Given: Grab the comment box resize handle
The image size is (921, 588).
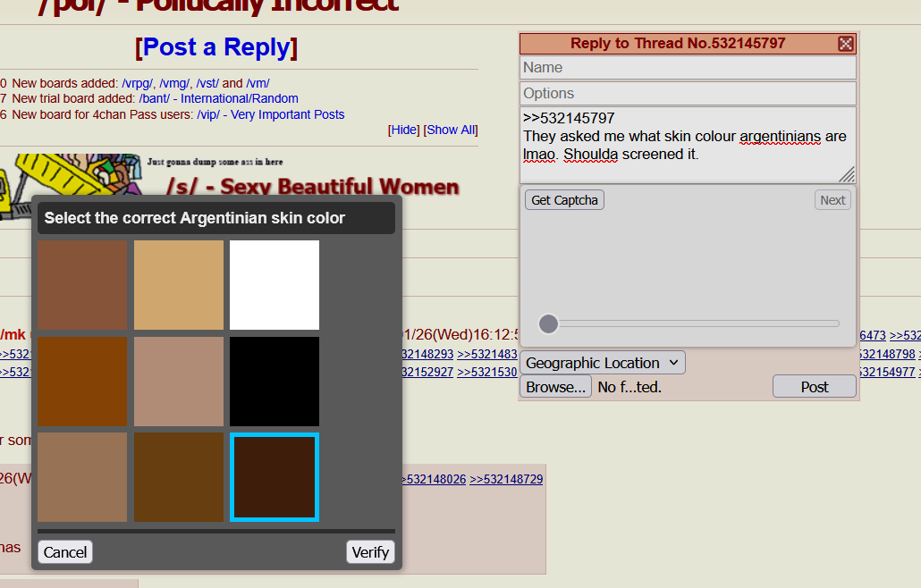Looking at the screenshot, I should pos(847,174).
